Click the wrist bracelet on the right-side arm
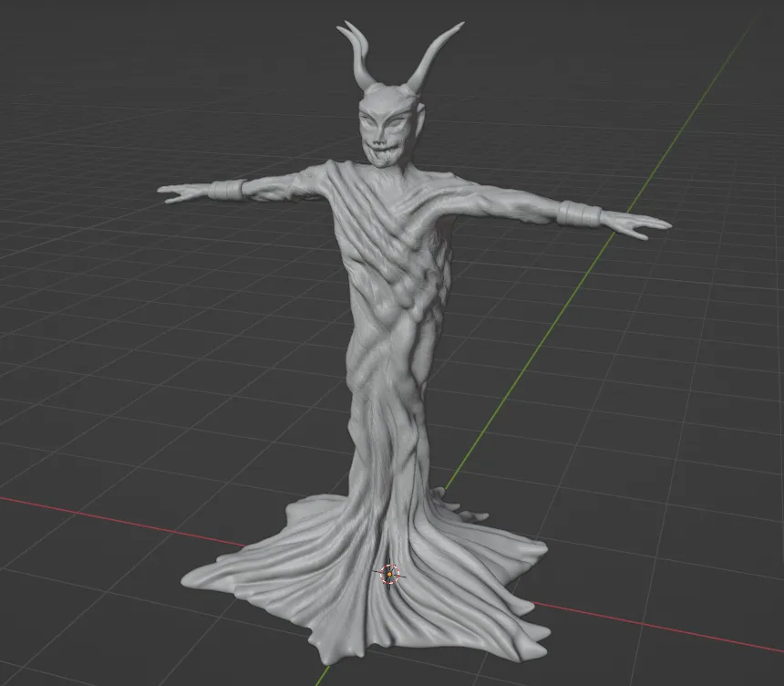This screenshot has width=784, height=686. [x=580, y=213]
